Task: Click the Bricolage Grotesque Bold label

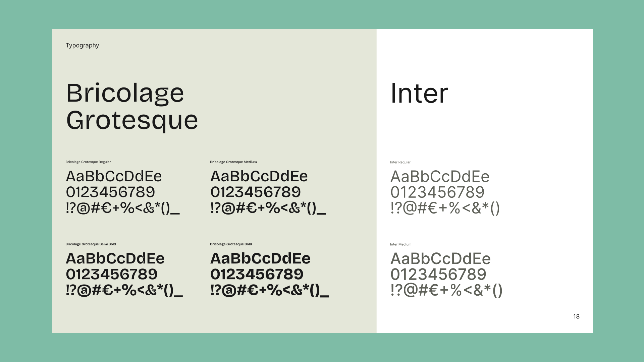Action: (231, 244)
